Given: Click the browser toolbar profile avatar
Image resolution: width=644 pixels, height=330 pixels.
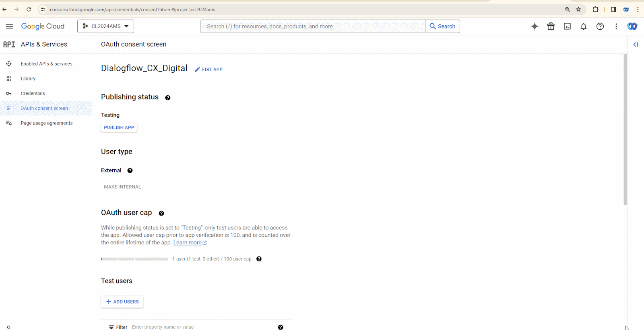Looking at the screenshot, I should [626, 9].
